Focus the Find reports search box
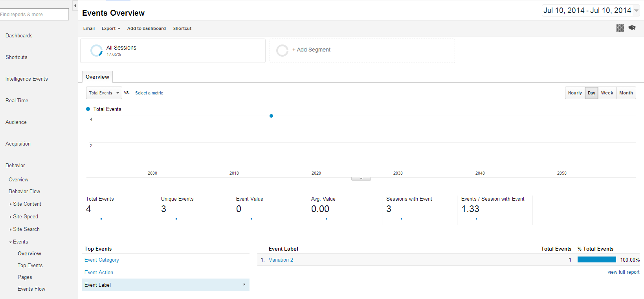 click(34, 15)
